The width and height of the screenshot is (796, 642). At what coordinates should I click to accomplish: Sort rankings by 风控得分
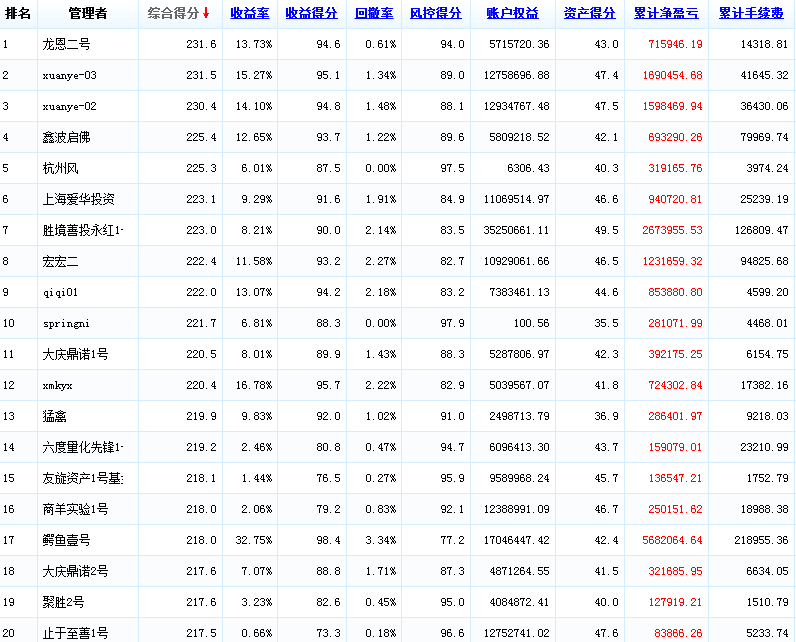pos(436,14)
